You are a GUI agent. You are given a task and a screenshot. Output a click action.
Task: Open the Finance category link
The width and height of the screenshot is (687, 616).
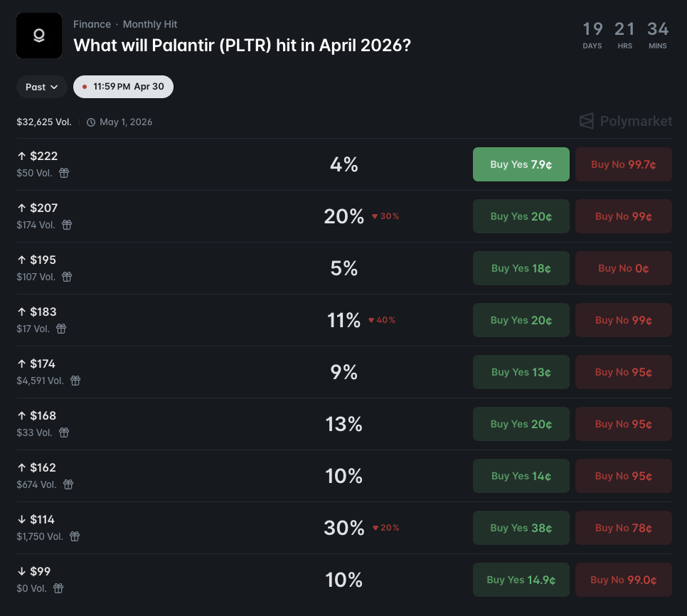pyautogui.click(x=92, y=24)
